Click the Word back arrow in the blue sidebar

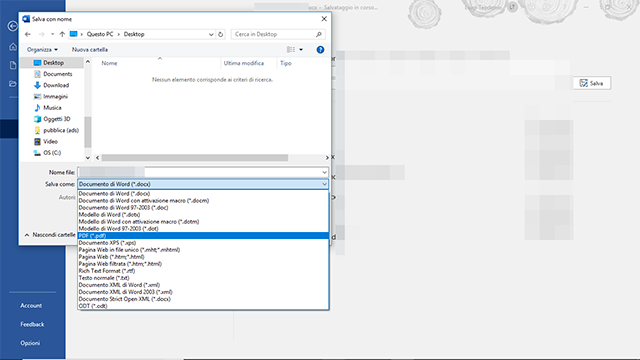pos(13,26)
